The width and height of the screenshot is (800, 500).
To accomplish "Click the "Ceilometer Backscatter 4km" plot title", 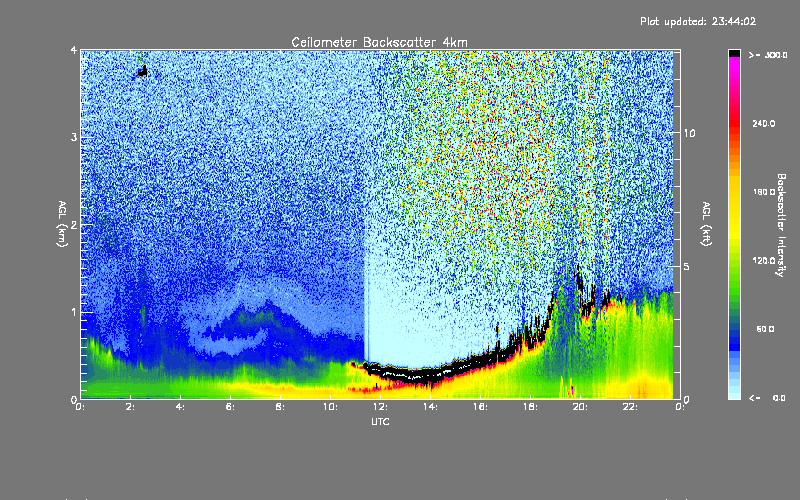I will point(379,42).
